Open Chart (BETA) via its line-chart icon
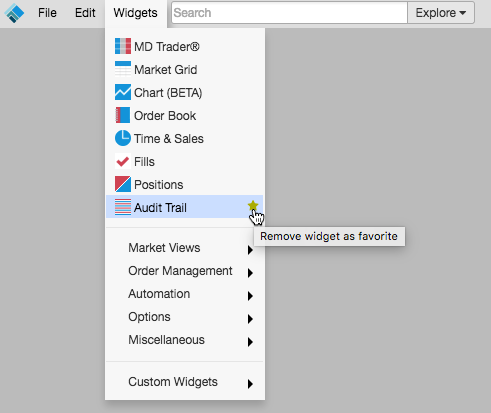 tap(123, 92)
